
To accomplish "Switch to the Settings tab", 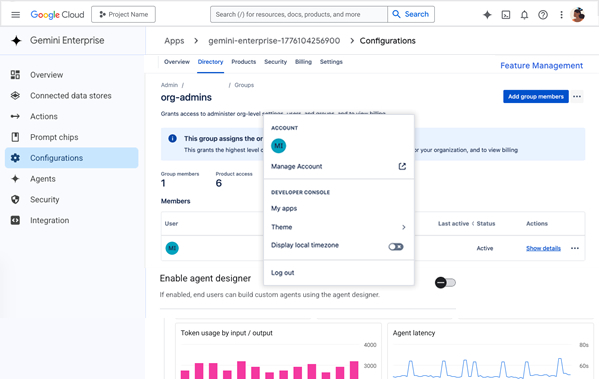I will point(331,62).
